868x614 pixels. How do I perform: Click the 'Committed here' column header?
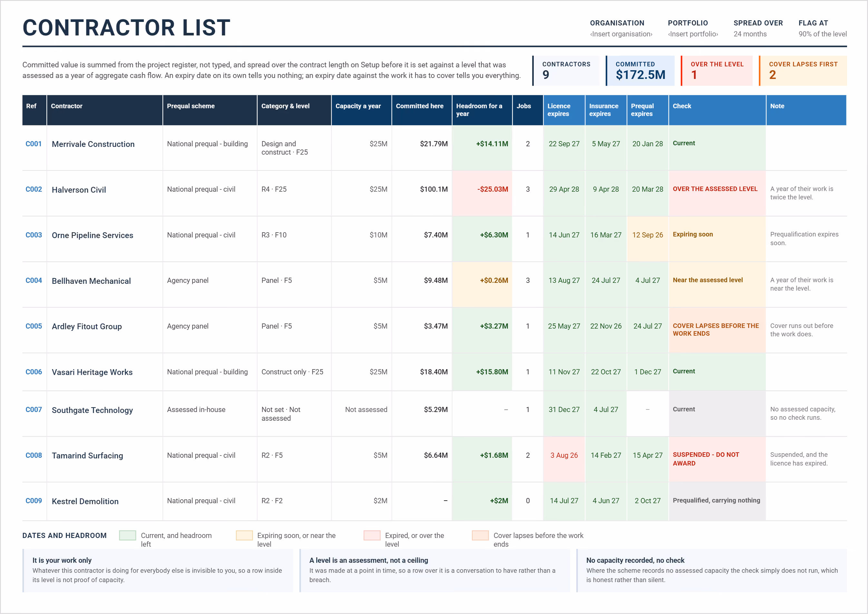422,110
